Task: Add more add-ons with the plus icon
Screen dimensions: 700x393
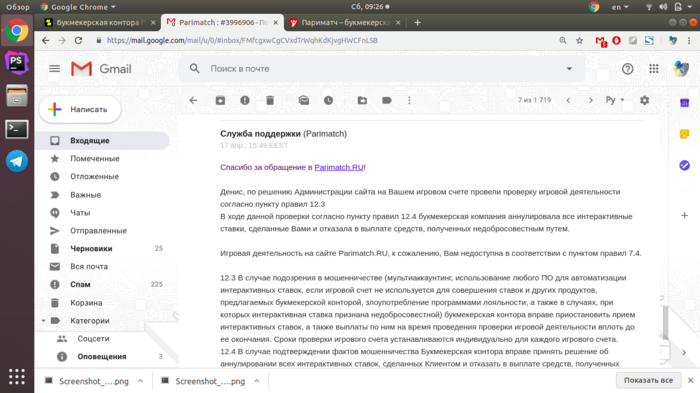Action: [x=684, y=215]
